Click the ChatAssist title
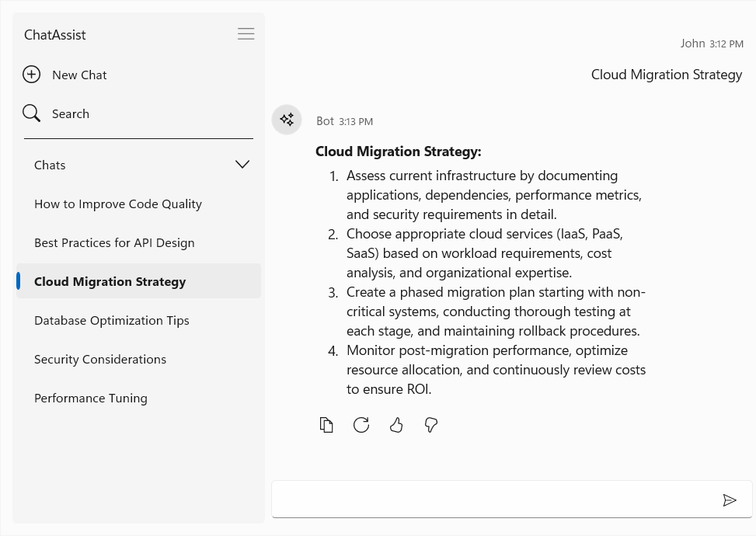The width and height of the screenshot is (756, 536). pos(55,35)
